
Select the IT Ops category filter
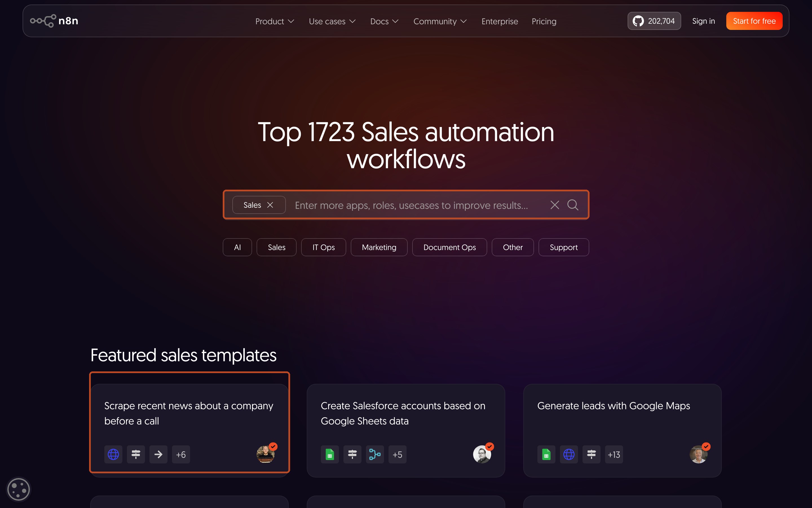pyautogui.click(x=323, y=247)
